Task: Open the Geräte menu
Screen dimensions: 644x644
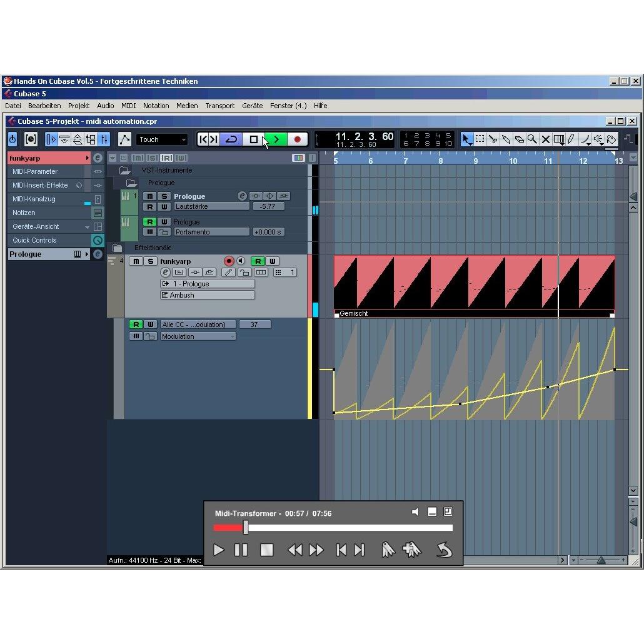Action: tap(252, 106)
